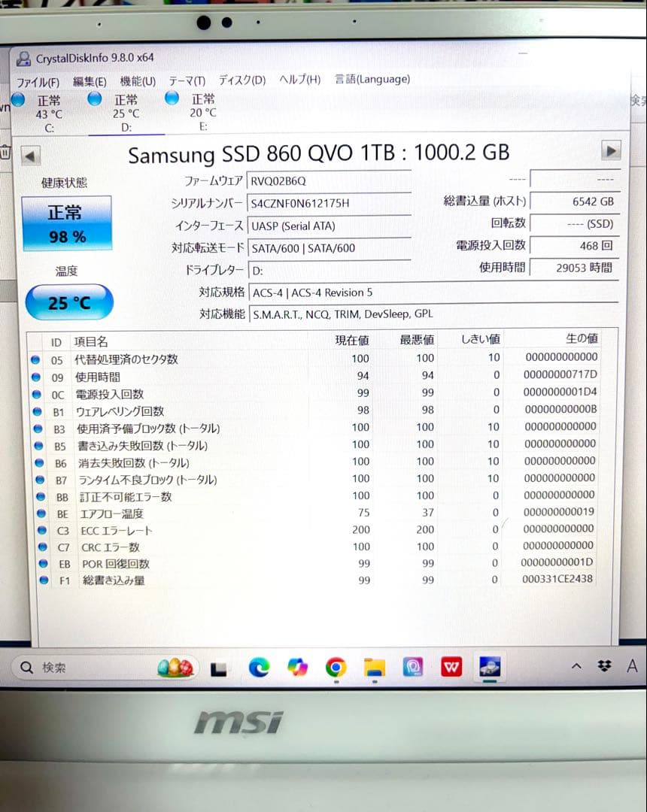Viewport: 647px width, 812px height.
Task: Open the ディスク(D) menu
Action: click(242, 80)
